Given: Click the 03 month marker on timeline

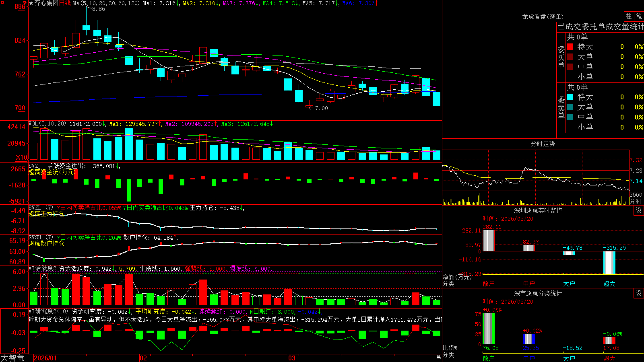Looking at the screenshot, I should (292, 358).
